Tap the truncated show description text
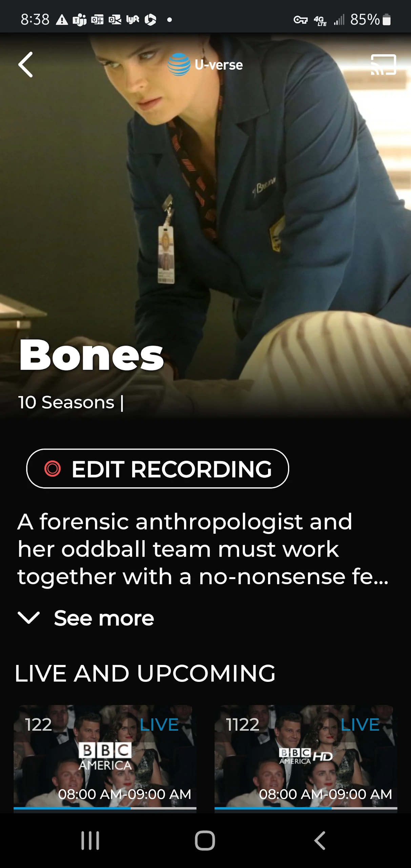Image resolution: width=411 pixels, height=868 pixels. [x=203, y=549]
